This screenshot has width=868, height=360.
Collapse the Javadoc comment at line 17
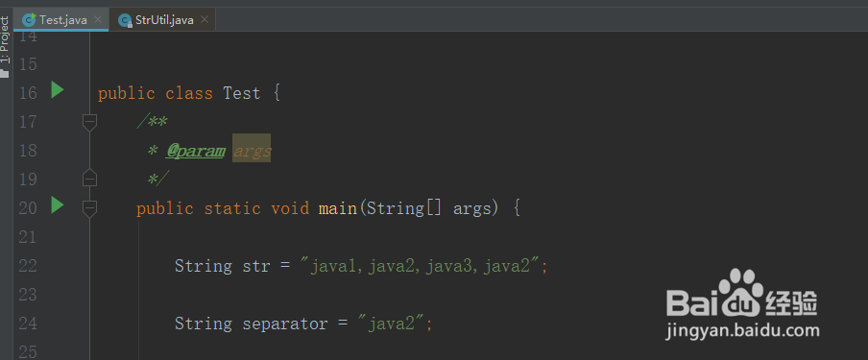pos(89,122)
